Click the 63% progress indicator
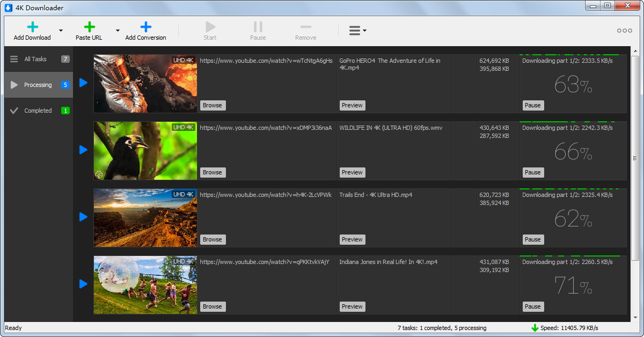The width and height of the screenshot is (644, 337). coord(573,85)
